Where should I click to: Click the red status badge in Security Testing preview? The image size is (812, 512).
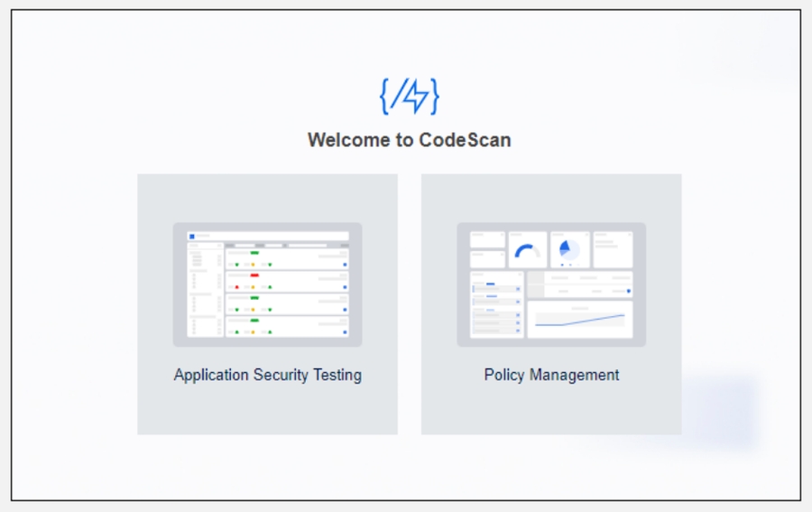254,275
